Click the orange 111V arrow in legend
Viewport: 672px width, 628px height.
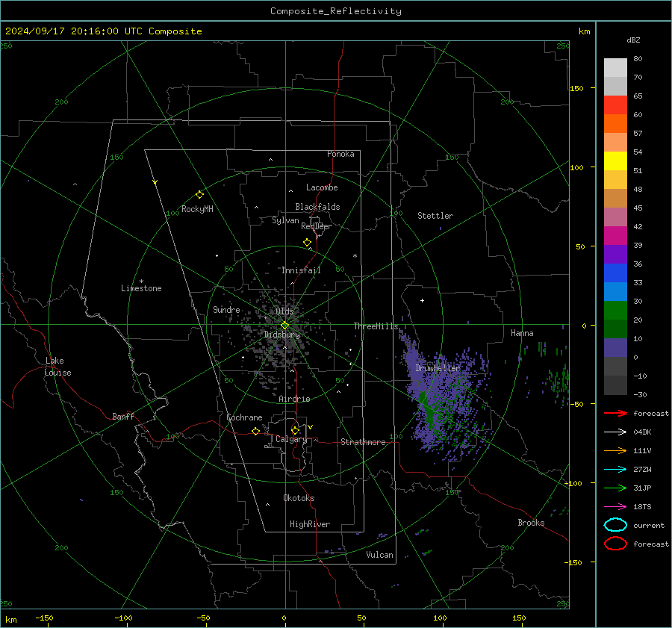[615, 450]
